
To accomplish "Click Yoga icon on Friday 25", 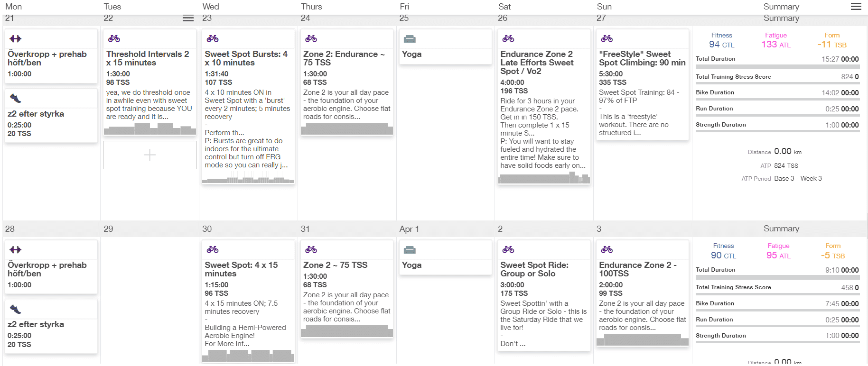I will click(410, 39).
